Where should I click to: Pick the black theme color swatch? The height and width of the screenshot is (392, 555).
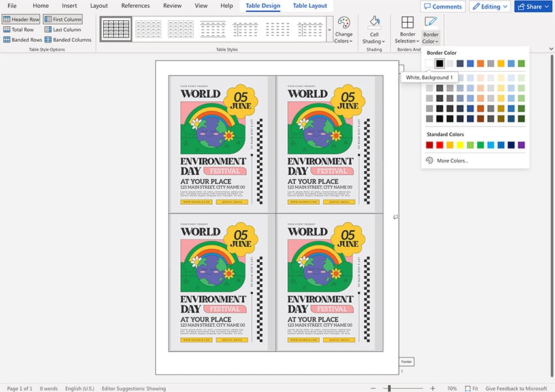[439, 63]
